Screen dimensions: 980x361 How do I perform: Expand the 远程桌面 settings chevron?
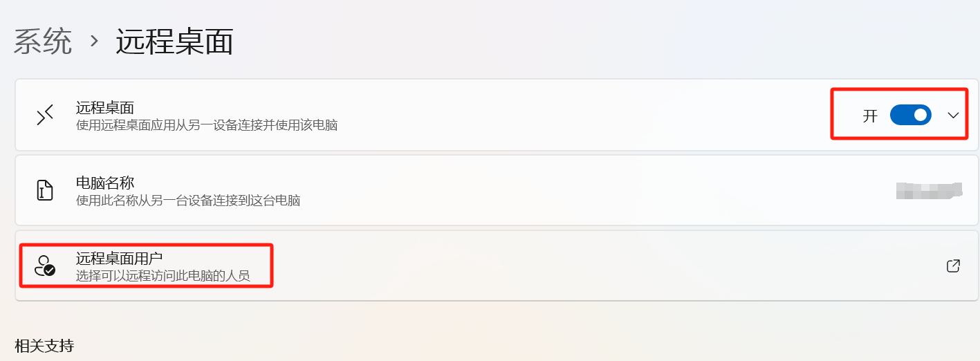(954, 115)
